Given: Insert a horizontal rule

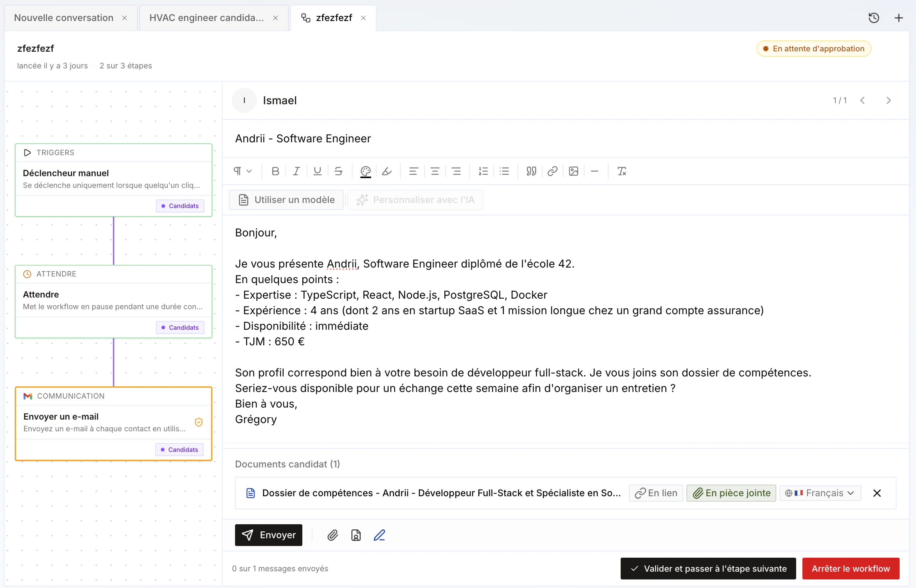Looking at the screenshot, I should click(595, 171).
